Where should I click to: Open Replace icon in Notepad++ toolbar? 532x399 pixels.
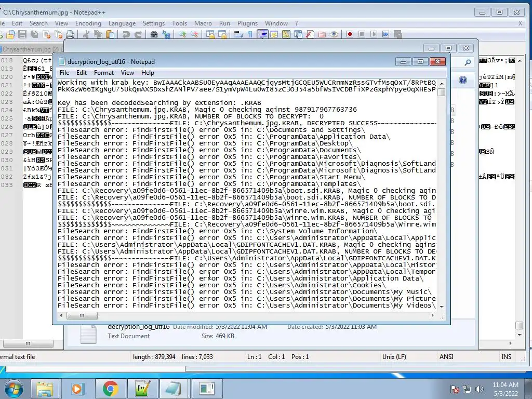pyautogui.click(x=166, y=34)
